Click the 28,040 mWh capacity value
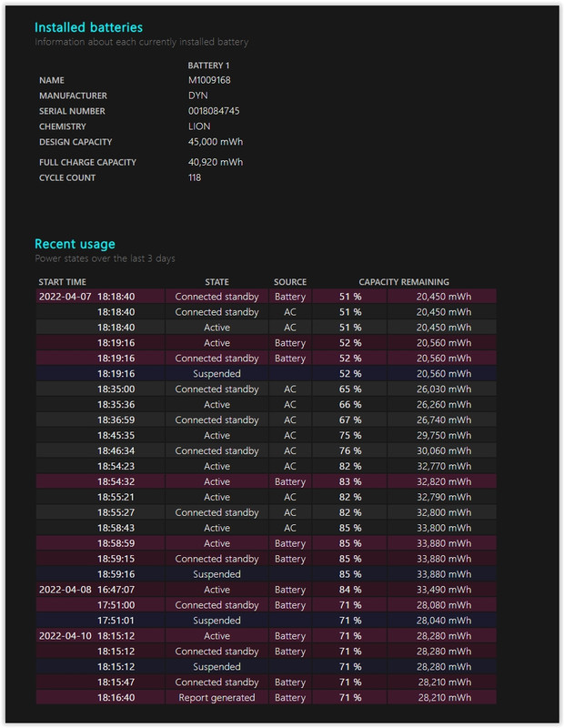 tap(444, 621)
